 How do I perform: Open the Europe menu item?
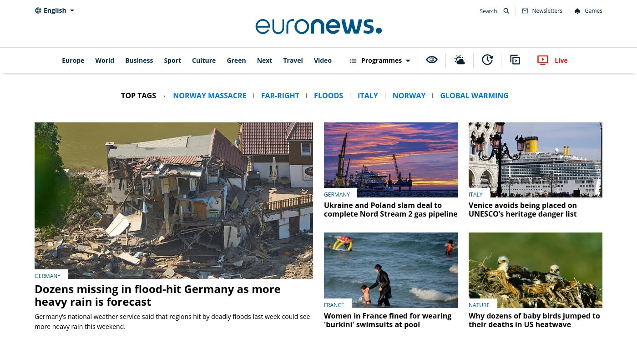pos(73,61)
